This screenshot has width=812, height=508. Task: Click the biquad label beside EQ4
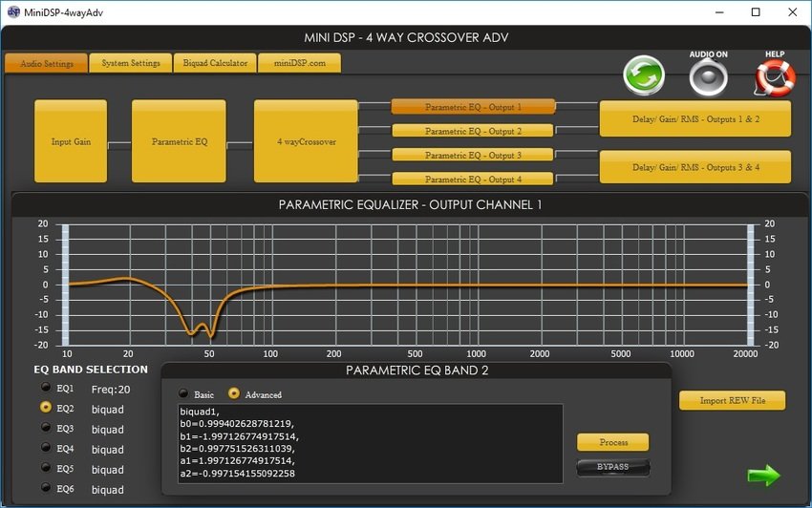click(x=108, y=450)
